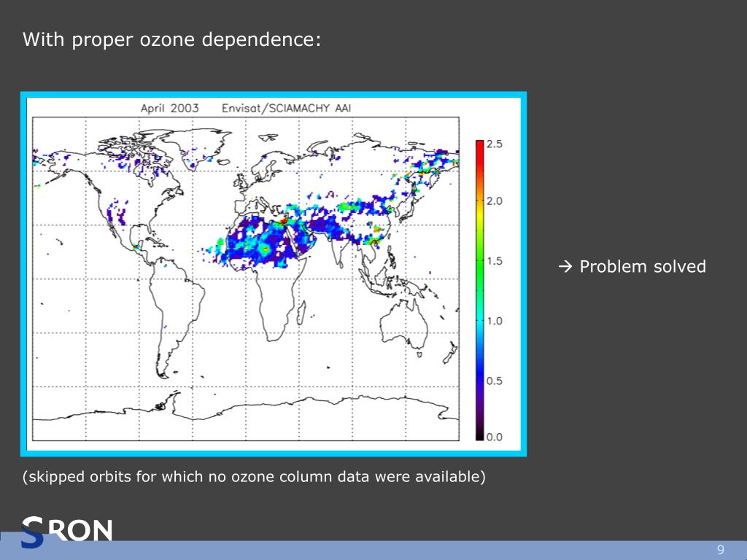Click the SRON logo

(66, 532)
